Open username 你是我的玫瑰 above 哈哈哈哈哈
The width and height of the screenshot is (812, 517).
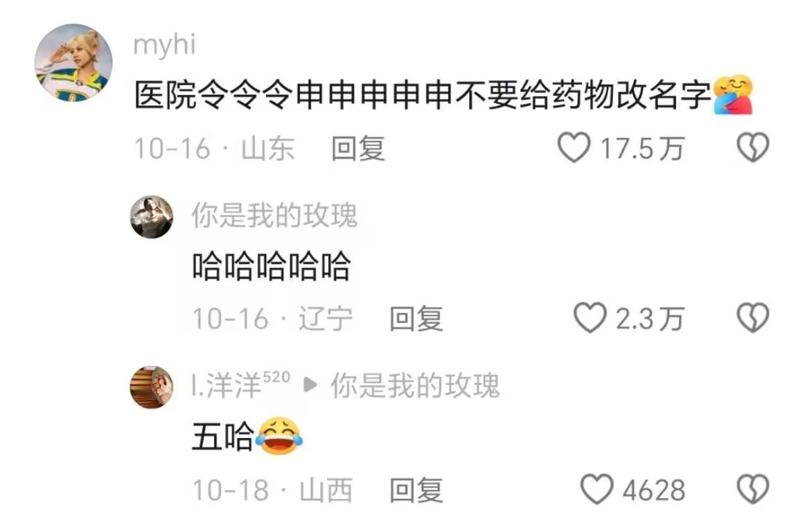point(274,216)
